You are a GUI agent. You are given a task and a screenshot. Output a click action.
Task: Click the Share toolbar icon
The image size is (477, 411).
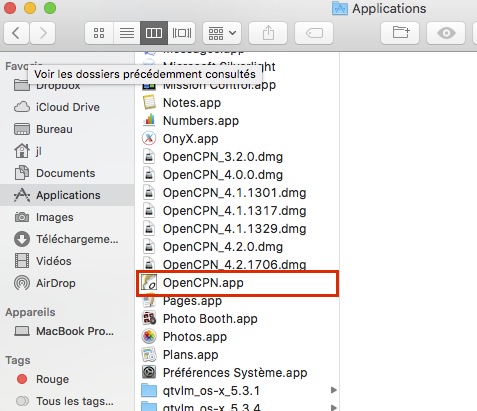tap(268, 33)
